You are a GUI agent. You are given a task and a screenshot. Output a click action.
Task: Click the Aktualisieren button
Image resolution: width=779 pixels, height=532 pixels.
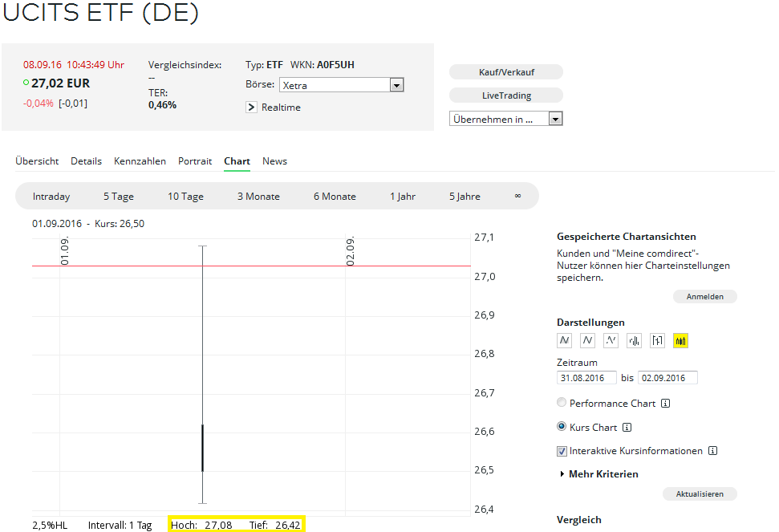click(x=700, y=494)
